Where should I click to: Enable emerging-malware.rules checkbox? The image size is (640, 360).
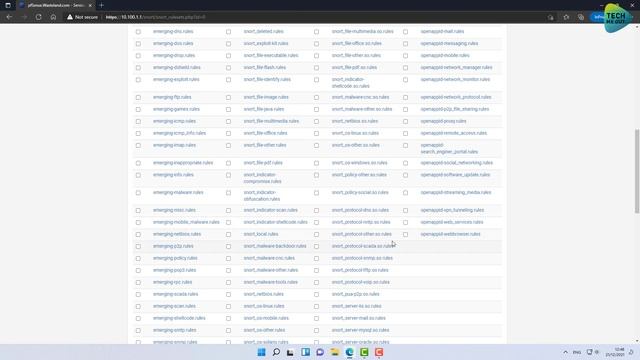(x=138, y=193)
